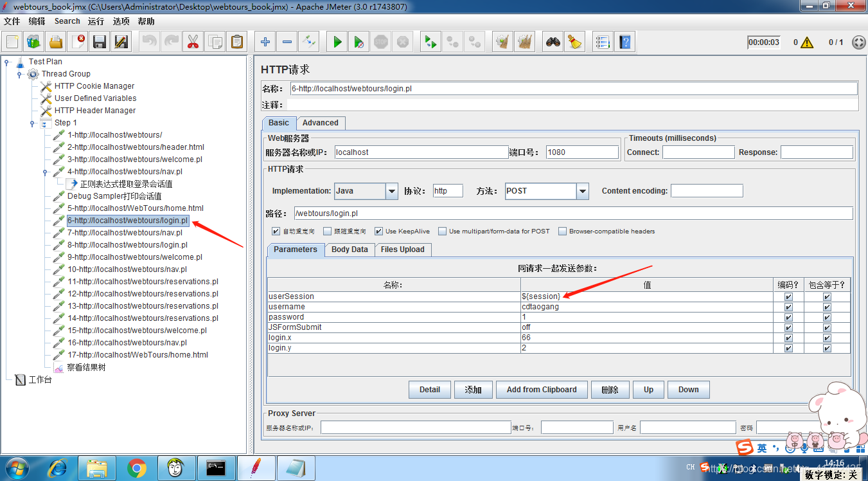This screenshot has height=481, width=868.
Task: Click the Save As toolbar icon
Action: (x=121, y=42)
